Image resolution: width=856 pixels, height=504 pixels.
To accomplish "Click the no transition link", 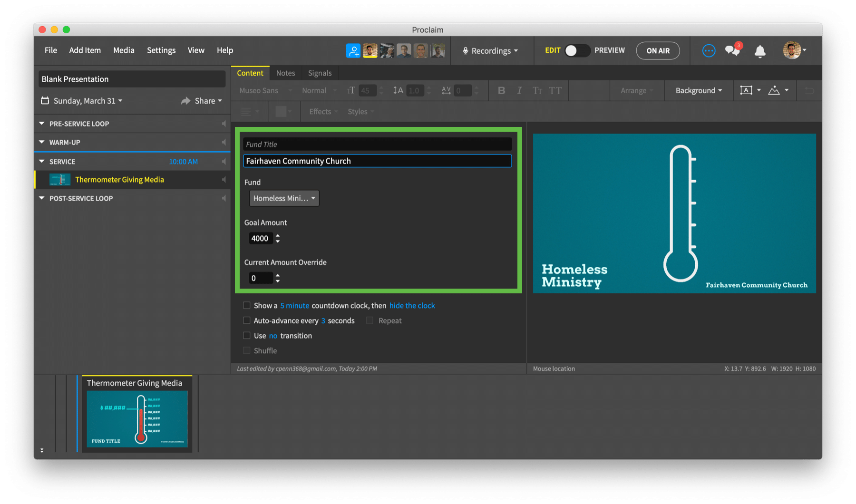I will click(273, 336).
